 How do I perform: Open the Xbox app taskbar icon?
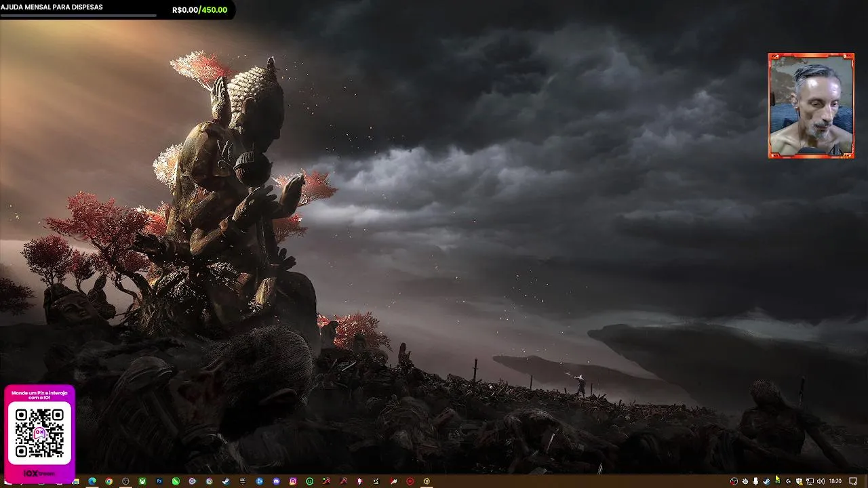tap(142, 481)
